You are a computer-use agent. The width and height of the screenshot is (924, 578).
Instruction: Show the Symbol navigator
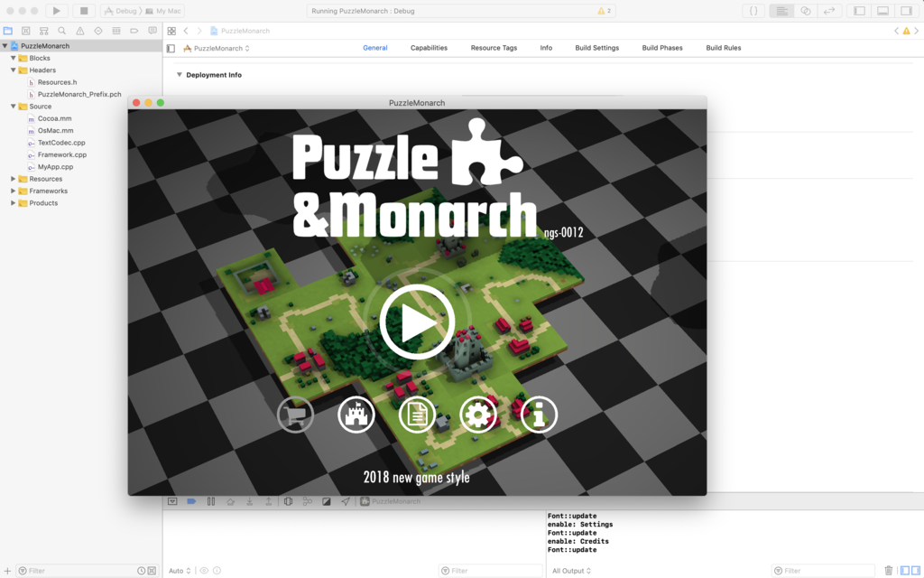43,31
